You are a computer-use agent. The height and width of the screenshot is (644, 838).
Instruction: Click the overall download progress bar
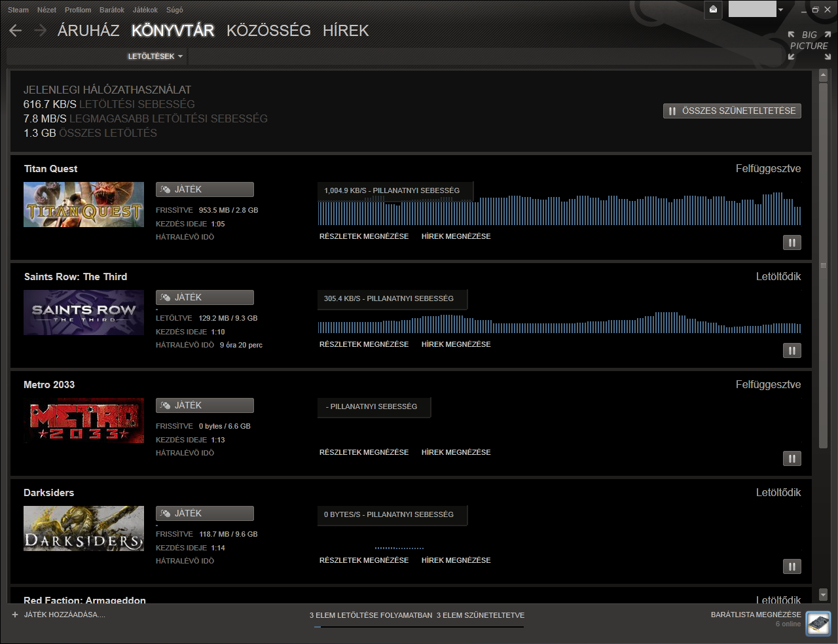418,627
